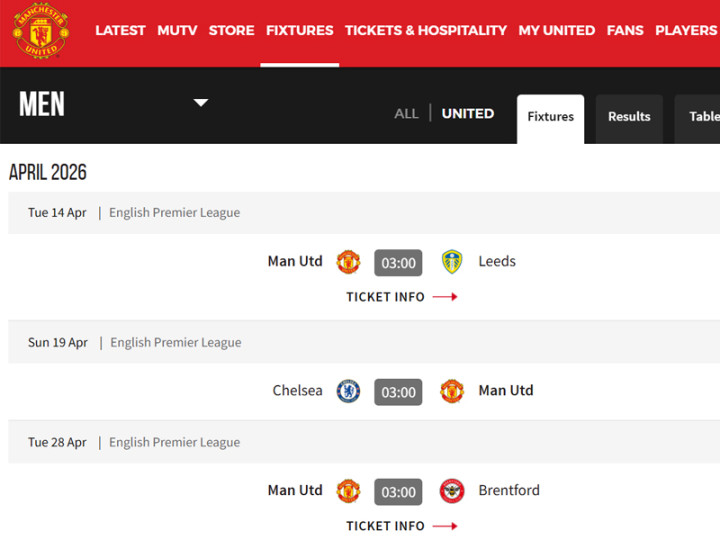Click Man Utd crest in Leeds fixture
Screen dimensions: 720x540
348,262
